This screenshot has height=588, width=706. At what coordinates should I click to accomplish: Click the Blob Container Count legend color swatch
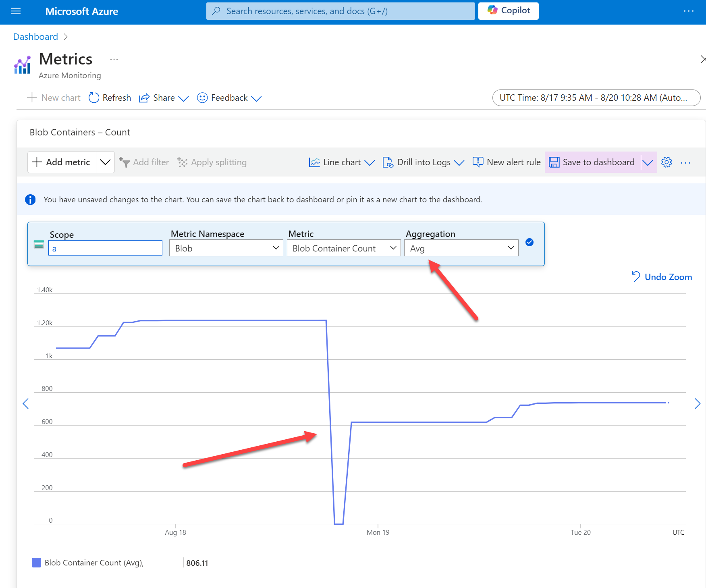[x=36, y=563]
